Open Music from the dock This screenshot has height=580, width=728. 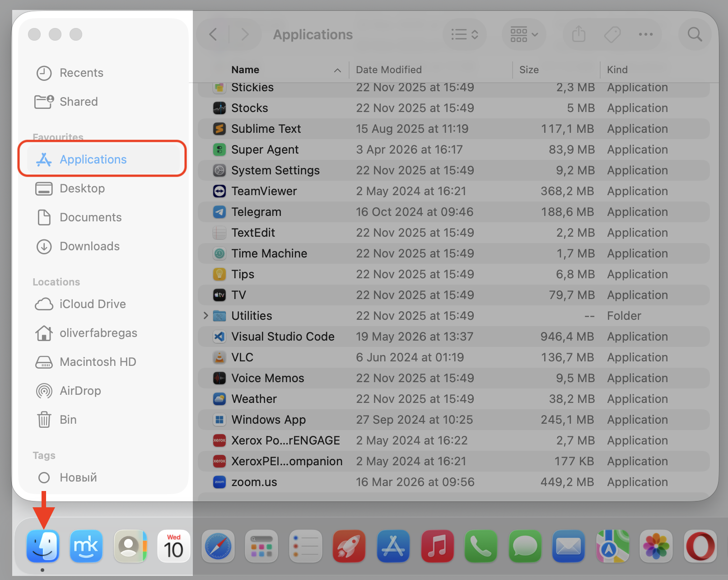(437, 546)
